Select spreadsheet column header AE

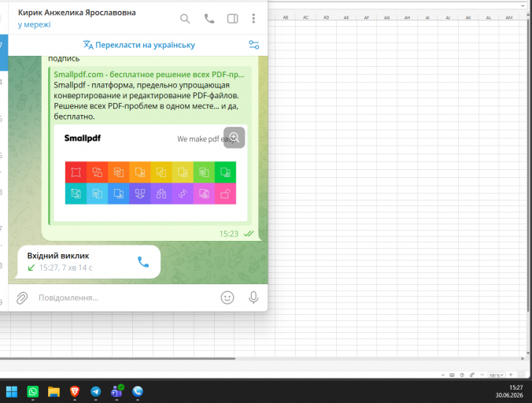pos(346,17)
